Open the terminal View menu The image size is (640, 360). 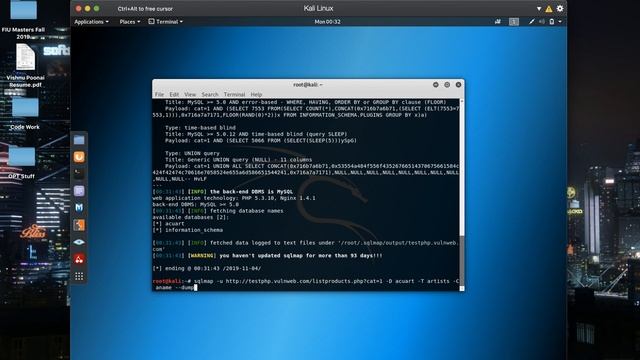tap(190, 94)
